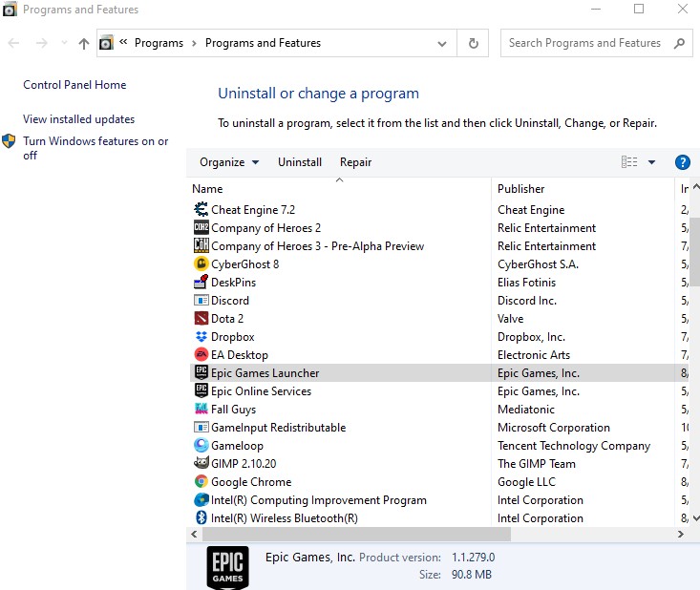Screen dimensions: 700x590
Task: Click the vertical scrollbar up arrow
Action: pyautogui.click(x=695, y=187)
